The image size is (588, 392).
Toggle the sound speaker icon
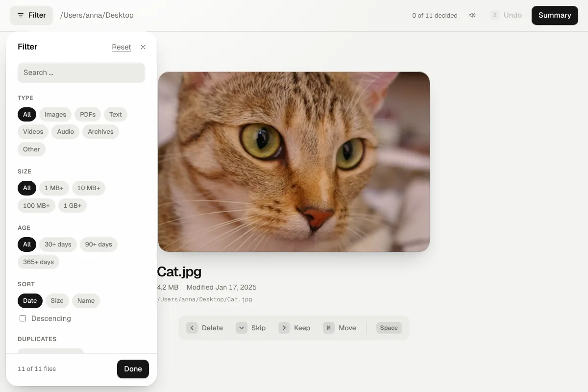(472, 15)
